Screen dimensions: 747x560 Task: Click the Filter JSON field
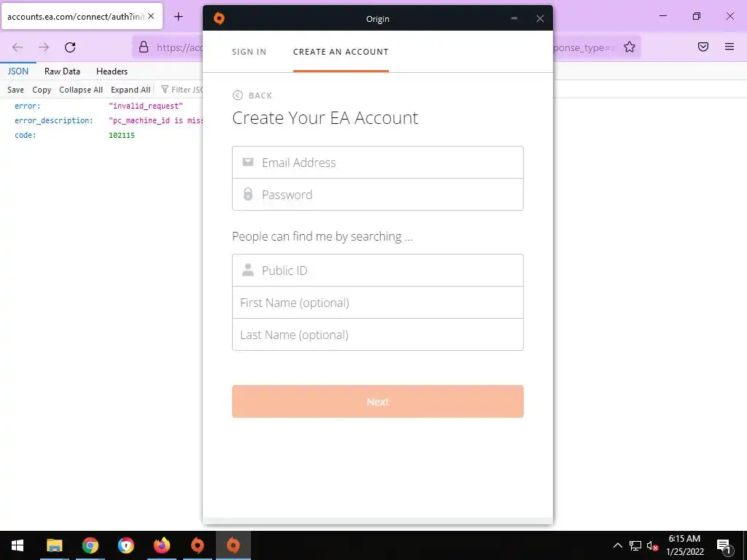pos(182,90)
